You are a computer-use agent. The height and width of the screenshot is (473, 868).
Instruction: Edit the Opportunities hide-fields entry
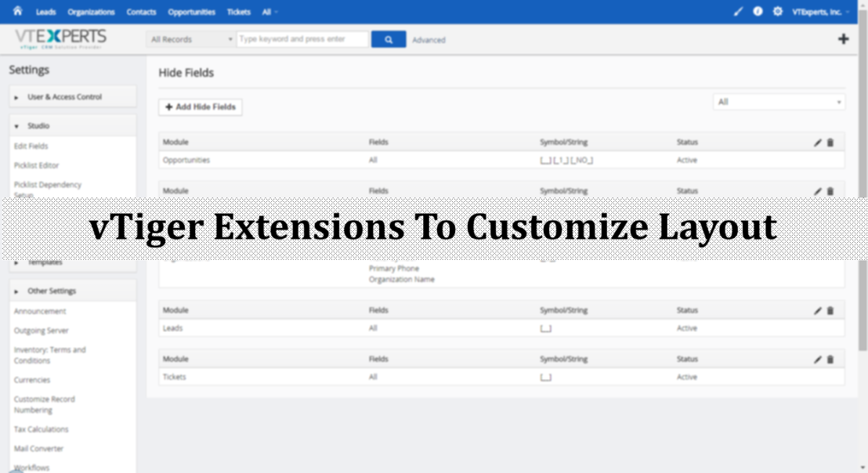tap(817, 142)
